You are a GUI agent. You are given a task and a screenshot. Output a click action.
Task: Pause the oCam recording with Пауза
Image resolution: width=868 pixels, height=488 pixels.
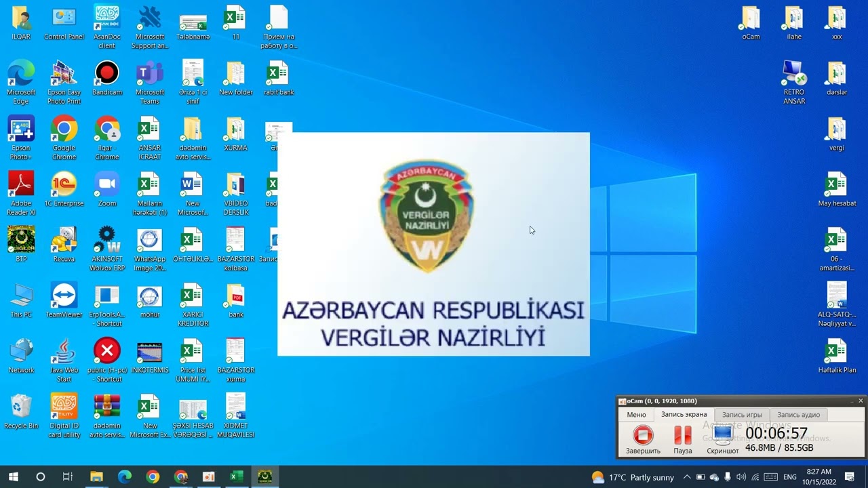click(683, 439)
